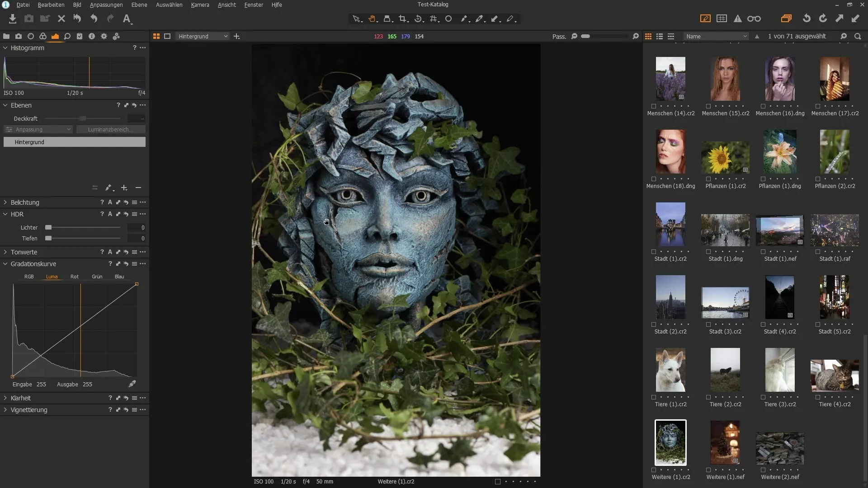868x488 pixels.
Task: Click the orange Edit annotations icon
Action: (x=705, y=19)
